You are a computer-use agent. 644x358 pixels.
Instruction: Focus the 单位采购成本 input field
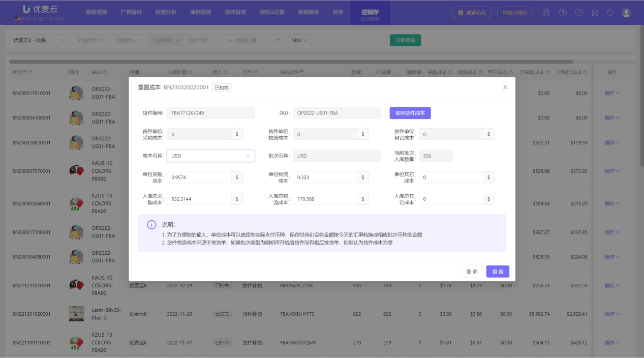[199, 177]
